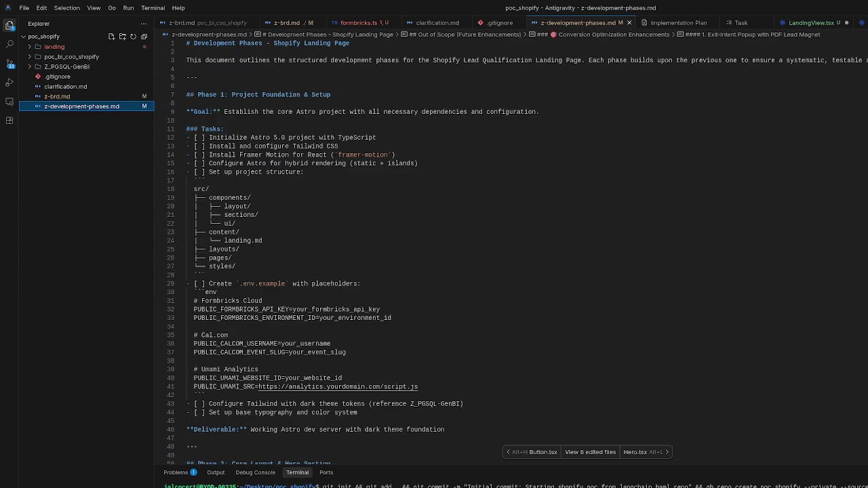Open the File menu
This screenshot has height=488, width=868.
pos(24,8)
